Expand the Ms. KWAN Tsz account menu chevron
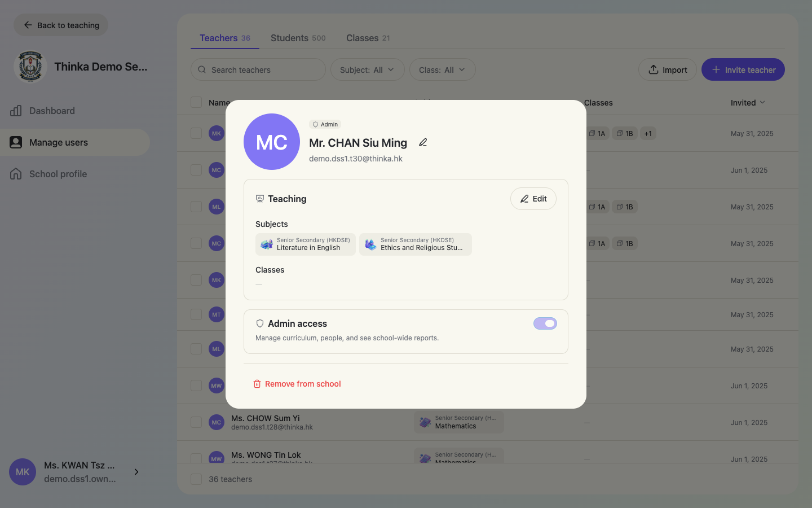Screen dimensions: 812x508 point(136,472)
